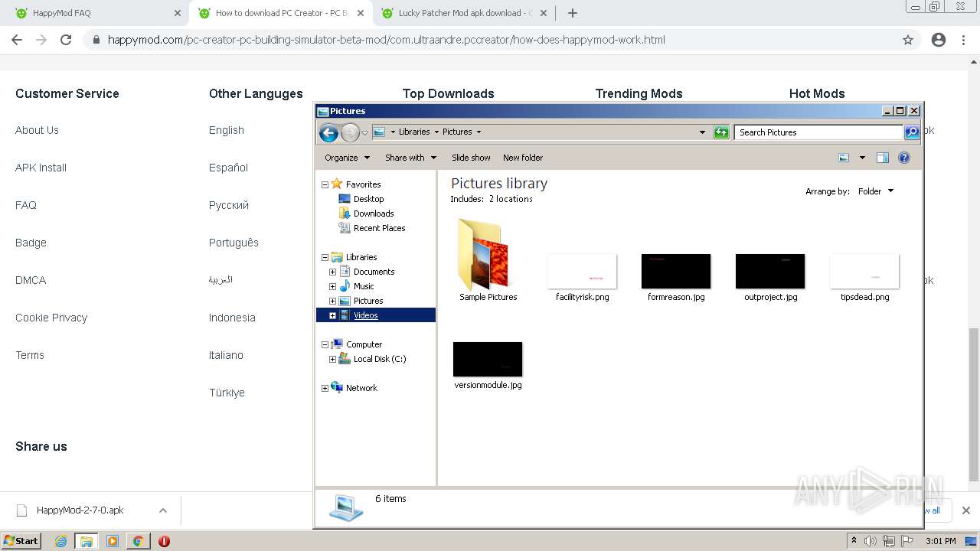Show hidden tray icons arrow
Screen dimensions: 980x551
(x=854, y=541)
